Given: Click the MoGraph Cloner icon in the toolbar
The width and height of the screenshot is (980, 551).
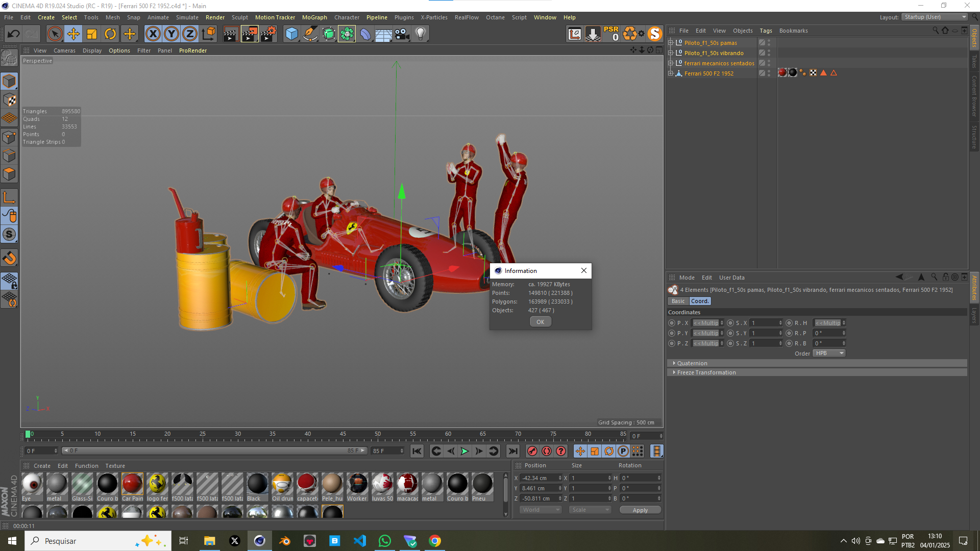Looking at the screenshot, I should pyautogui.click(x=347, y=34).
